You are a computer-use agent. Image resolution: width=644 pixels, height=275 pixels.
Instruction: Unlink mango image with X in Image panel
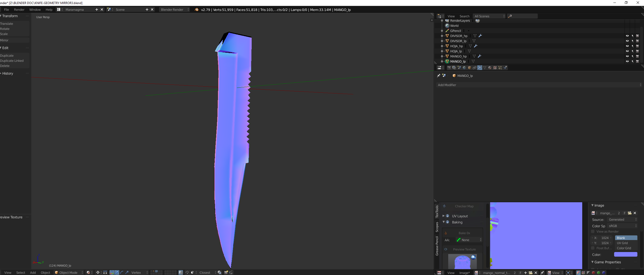tap(635, 213)
